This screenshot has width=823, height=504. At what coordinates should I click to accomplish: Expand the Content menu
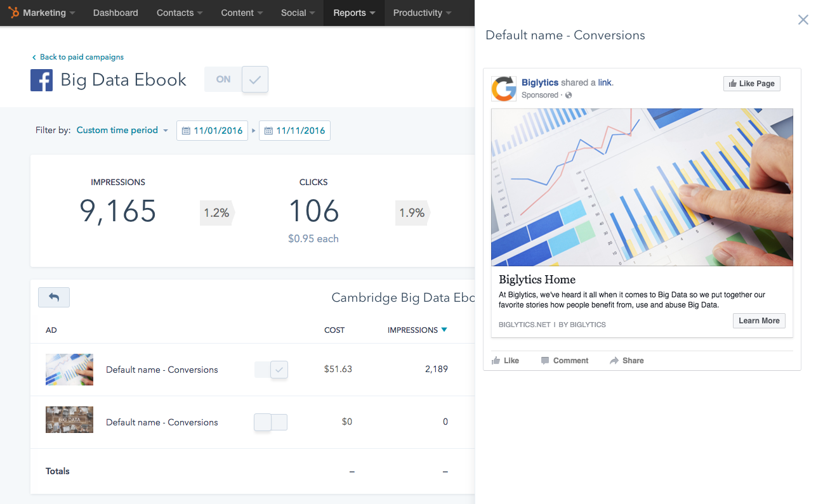pyautogui.click(x=242, y=13)
